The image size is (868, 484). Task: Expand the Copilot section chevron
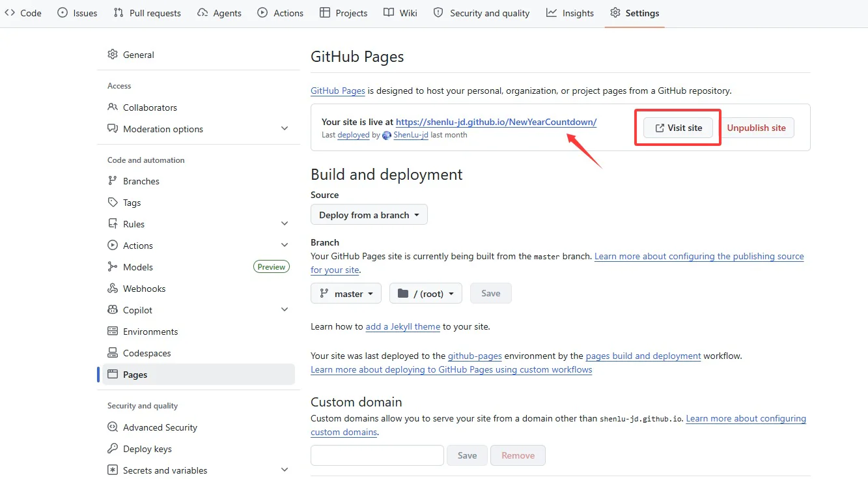(x=285, y=310)
